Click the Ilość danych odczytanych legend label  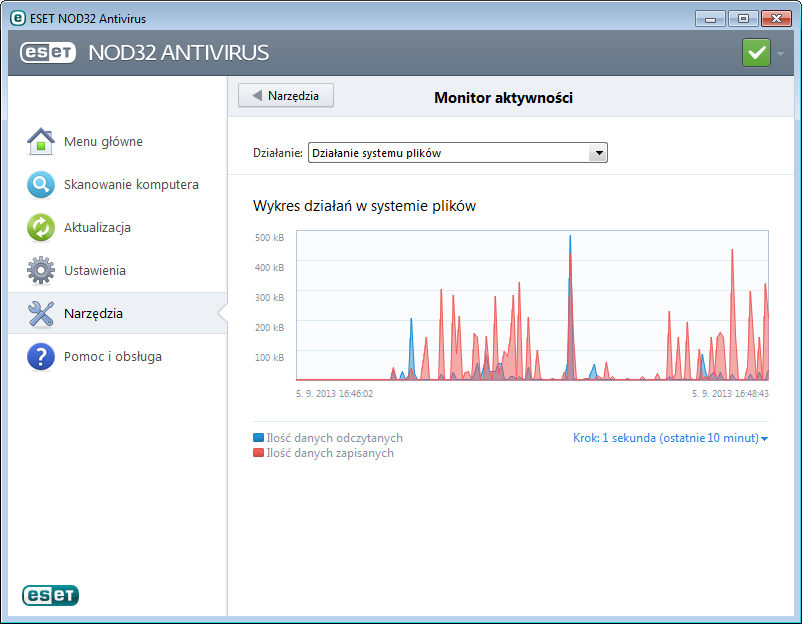tap(335, 438)
